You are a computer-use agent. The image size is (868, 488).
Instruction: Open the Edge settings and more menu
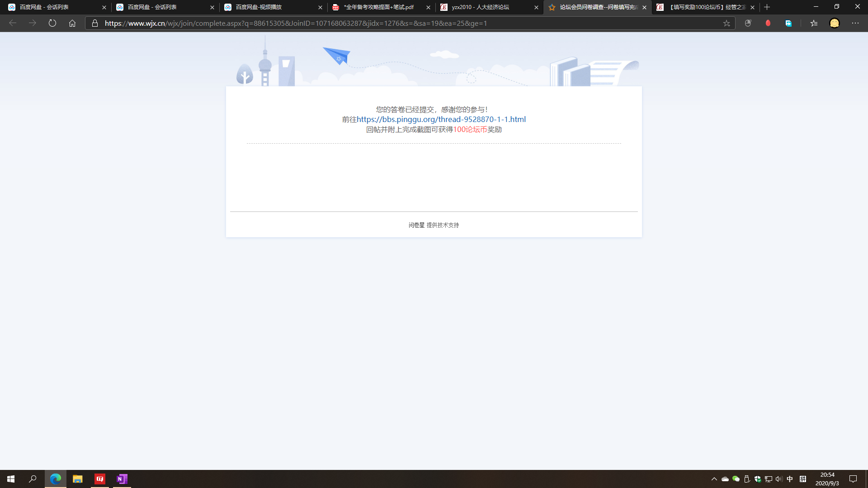pyautogui.click(x=855, y=23)
